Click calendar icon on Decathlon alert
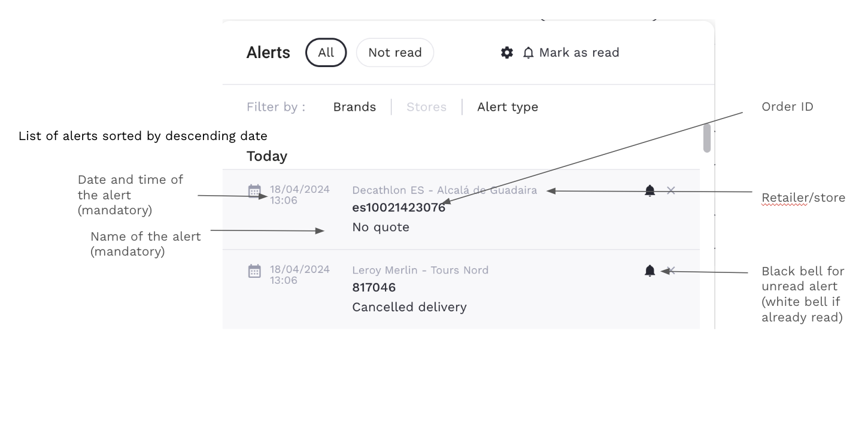The width and height of the screenshot is (868, 425). tap(254, 191)
